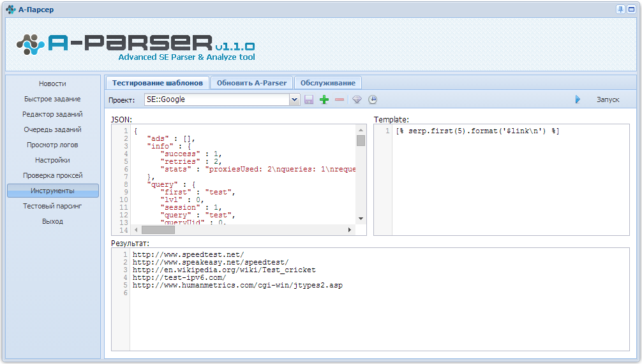
Task: Open Настройки in sidebar
Action: [x=52, y=160]
